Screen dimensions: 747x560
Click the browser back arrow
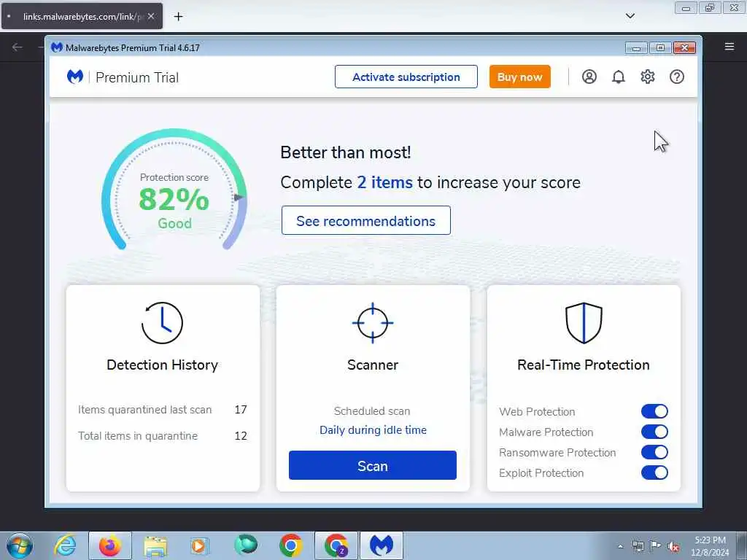click(18, 47)
